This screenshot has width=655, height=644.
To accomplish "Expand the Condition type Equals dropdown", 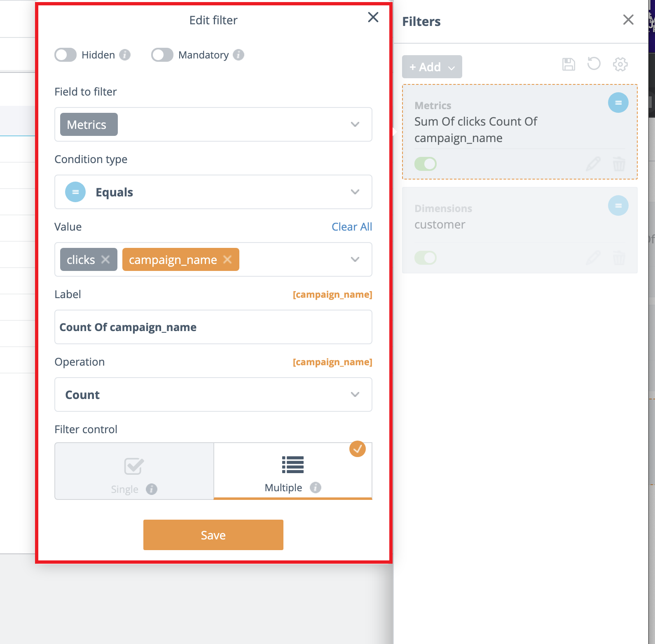I will click(x=355, y=192).
